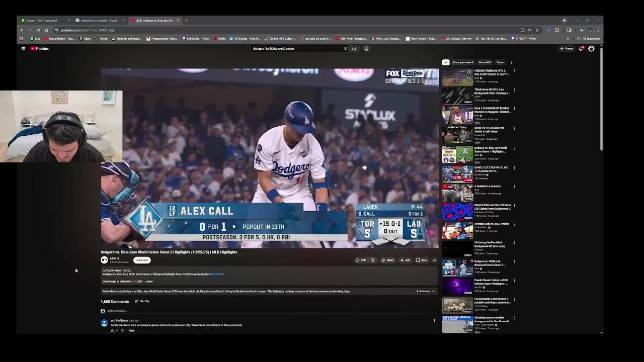Subscribe to the MLB channel
The width and height of the screenshot is (644, 362).
(x=142, y=260)
